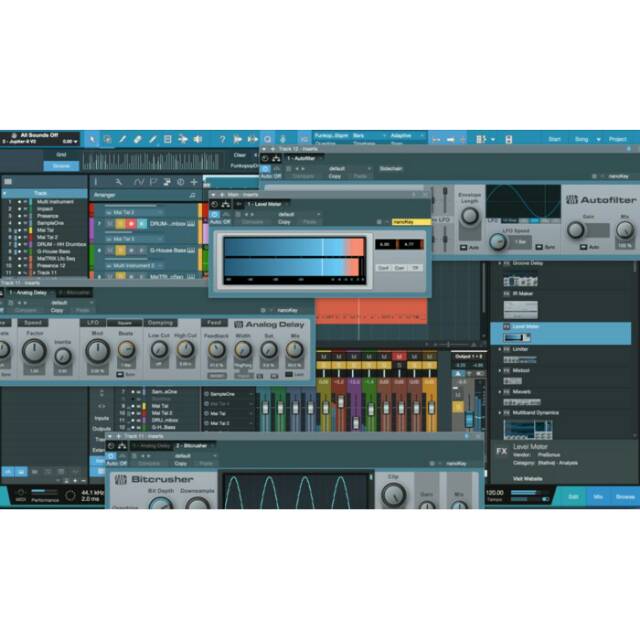This screenshot has height=640, width=640.
Task: Toggle the Autofilter Gain Auto box
Action: (583, 247)
